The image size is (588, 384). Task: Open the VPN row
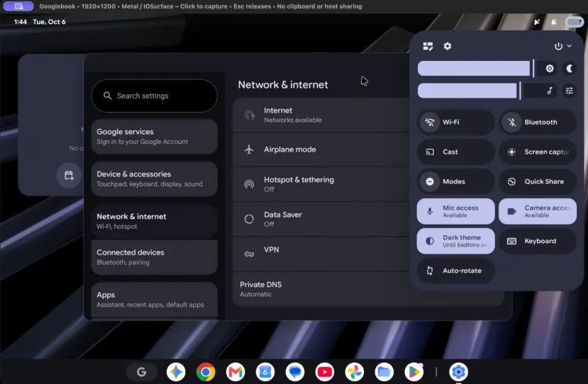pos(321,254)
